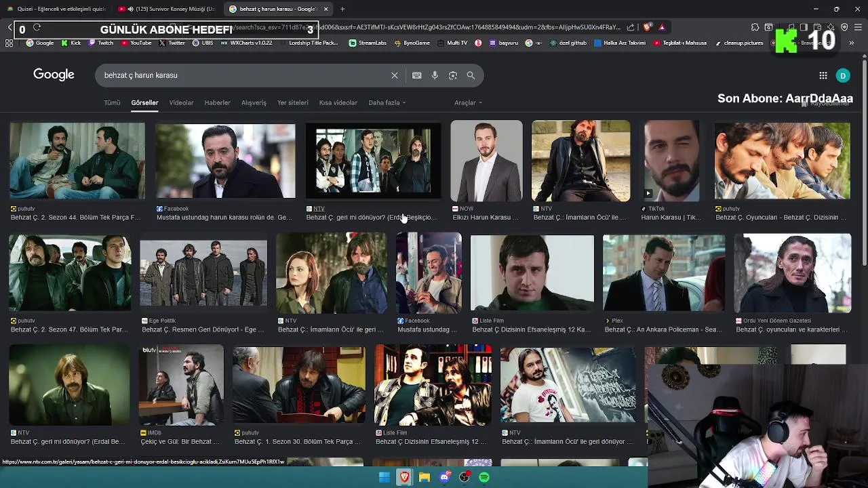Open Google Lens image search icon
This screenshot has width=868, height=488.
tap(453, 75)
